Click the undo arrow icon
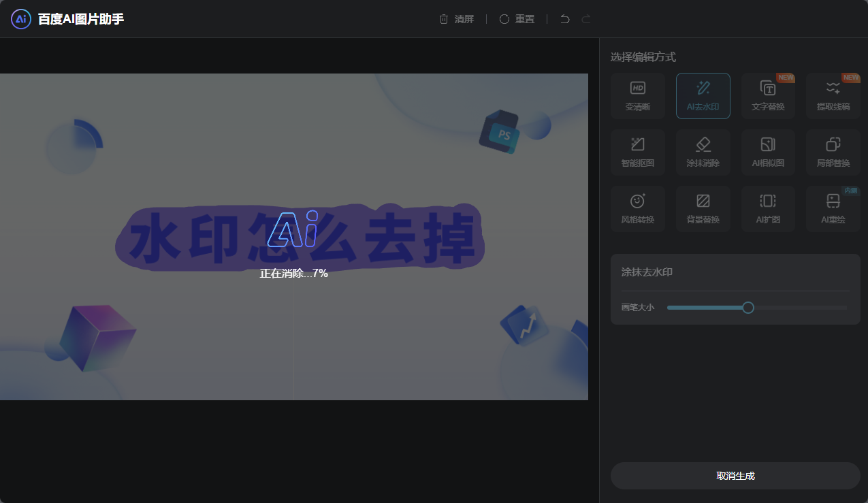 coord(564,19)
